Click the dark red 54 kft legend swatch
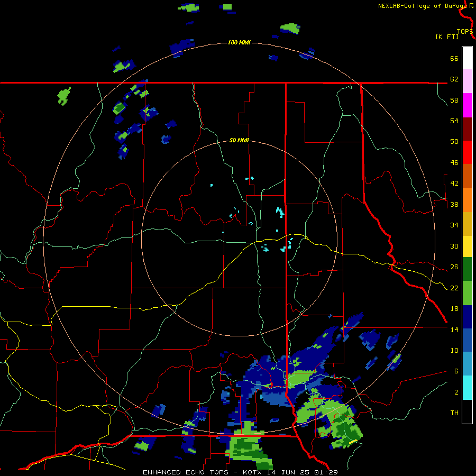The width and height of the screenshot is (476, 476). click(467, 129)
